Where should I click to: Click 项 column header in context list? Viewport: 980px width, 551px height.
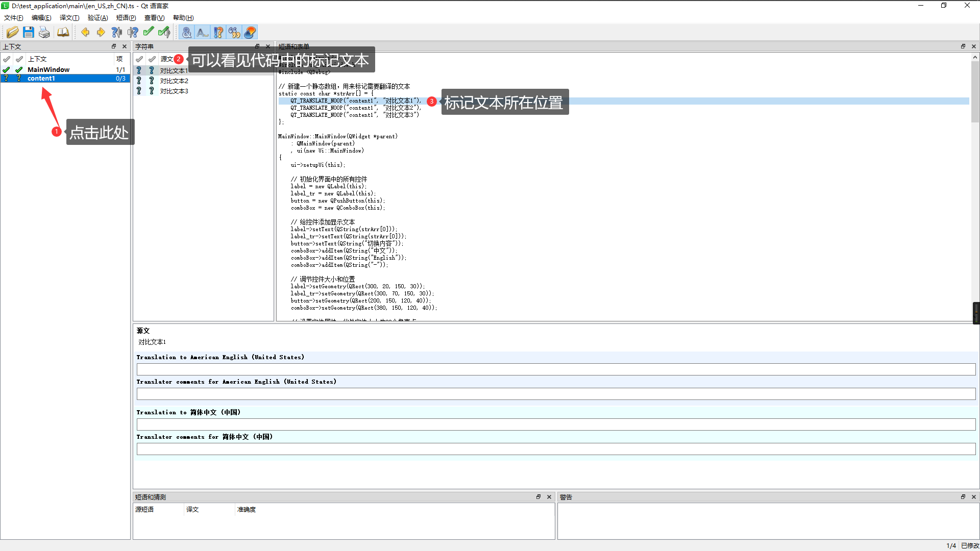(x=120, y=59)
